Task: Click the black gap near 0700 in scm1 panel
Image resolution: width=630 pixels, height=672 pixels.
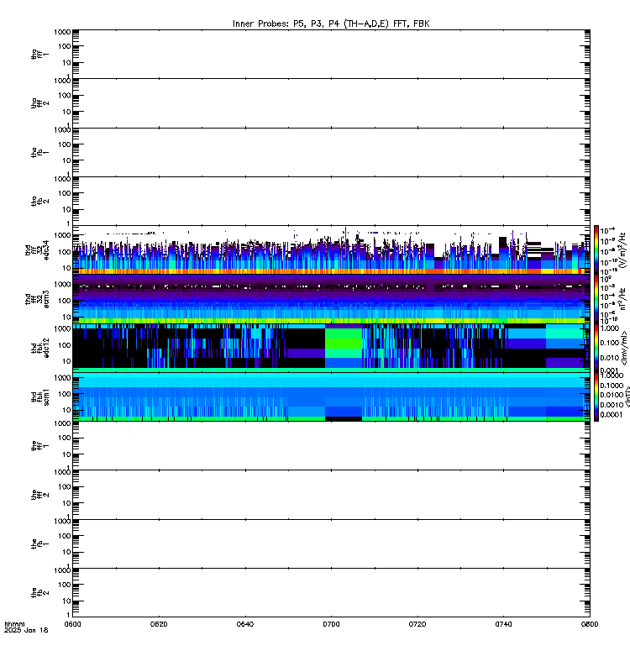Action: 344,418
